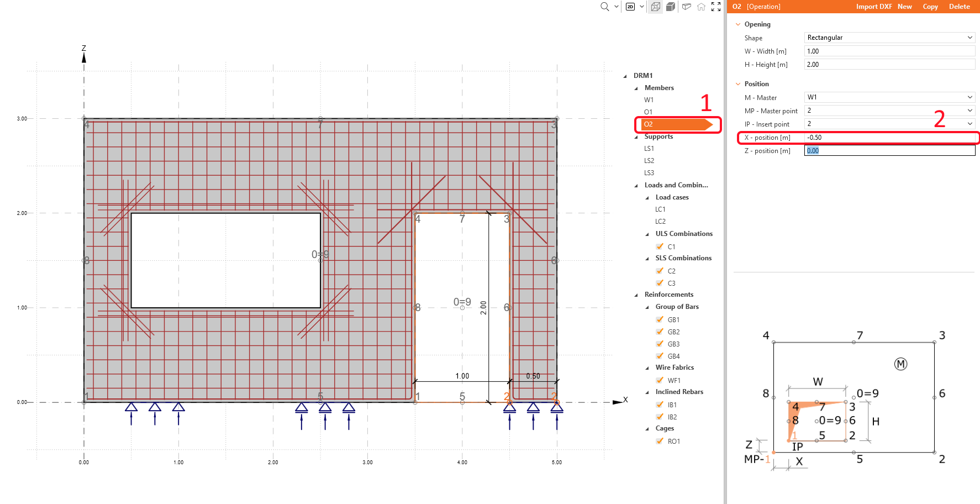Click the home view icon
This screenshot has height=504, width=980.
coord(700,7)
